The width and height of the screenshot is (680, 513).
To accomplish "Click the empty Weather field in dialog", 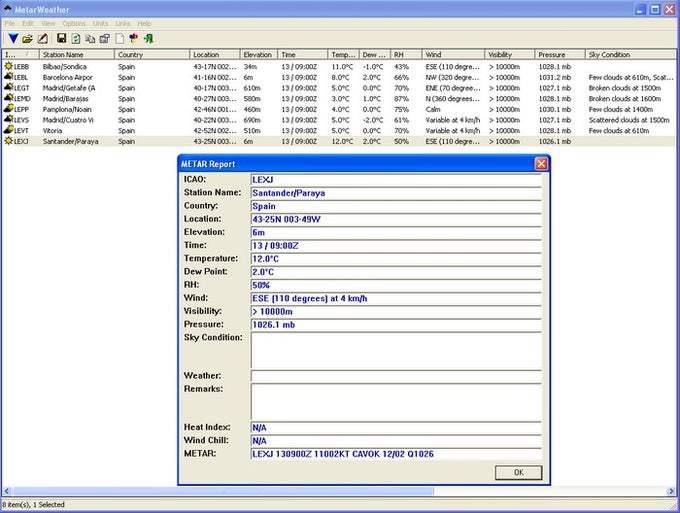I will [396, 376].
